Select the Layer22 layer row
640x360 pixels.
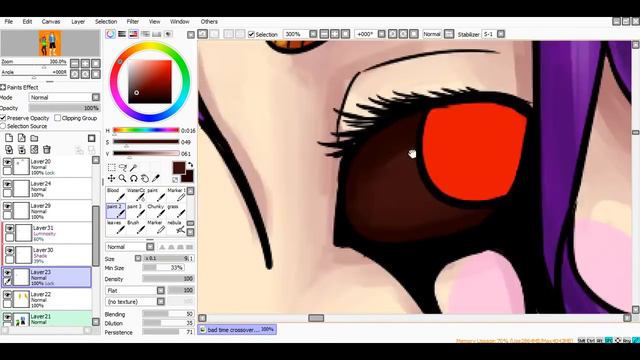[x=47, y=300]
